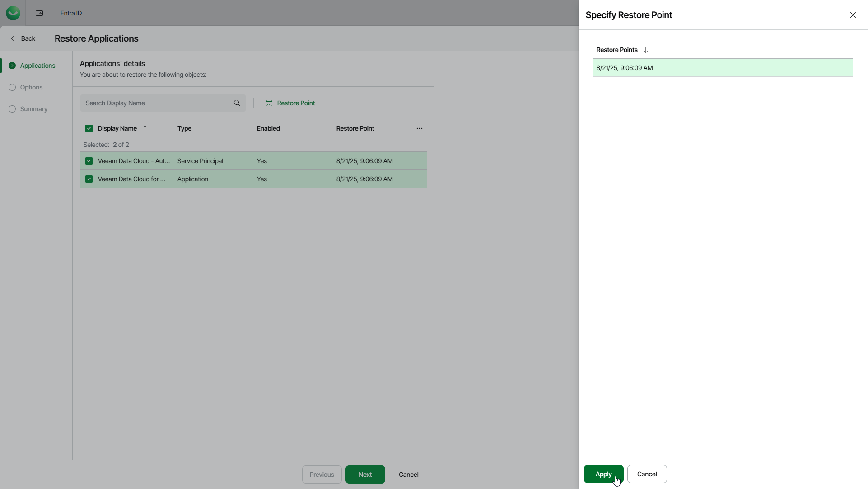This screenshot has width=868, height=489.
Task: Click the Restore Point calendar icon
Action: click(269, 103)
